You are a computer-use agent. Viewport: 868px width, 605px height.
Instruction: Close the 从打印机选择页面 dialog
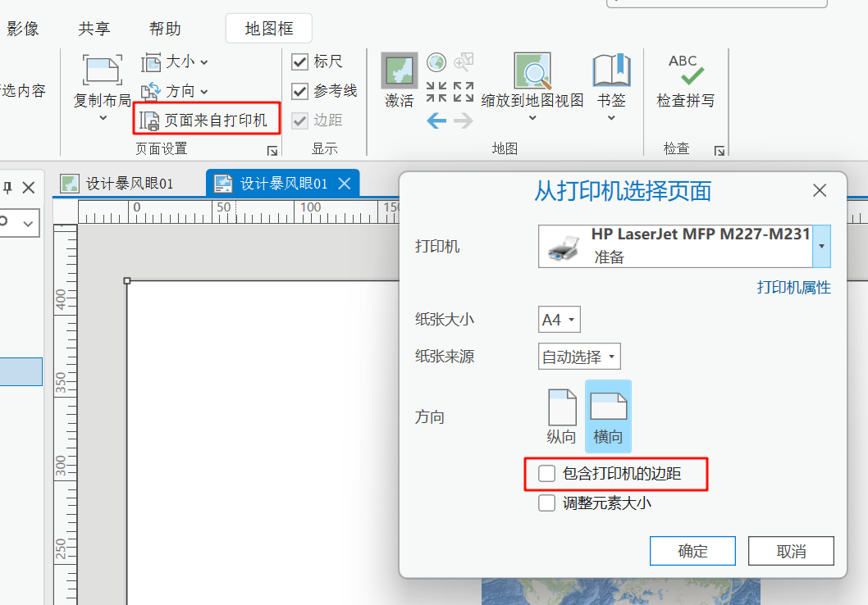820,190
